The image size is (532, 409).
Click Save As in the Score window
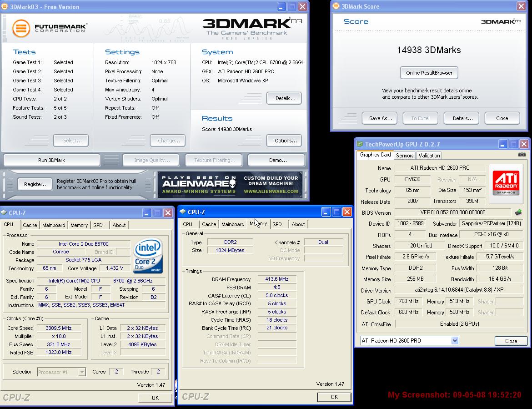381,118
